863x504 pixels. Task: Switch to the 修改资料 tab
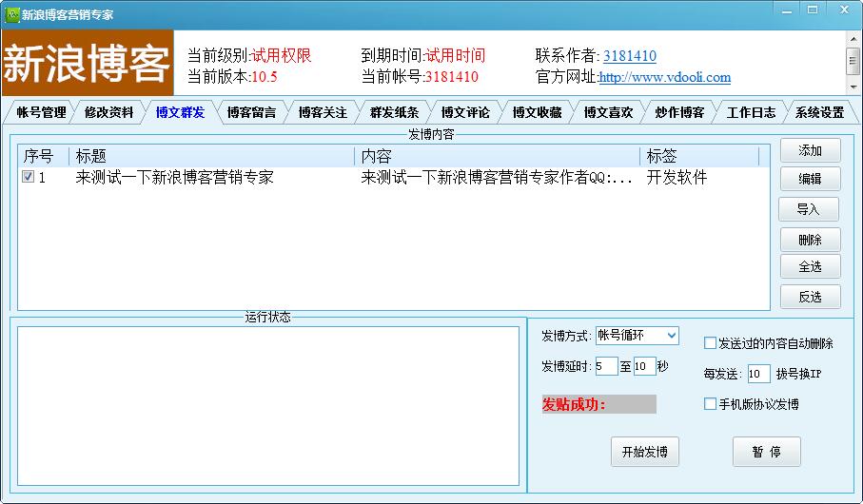[109, 112]
